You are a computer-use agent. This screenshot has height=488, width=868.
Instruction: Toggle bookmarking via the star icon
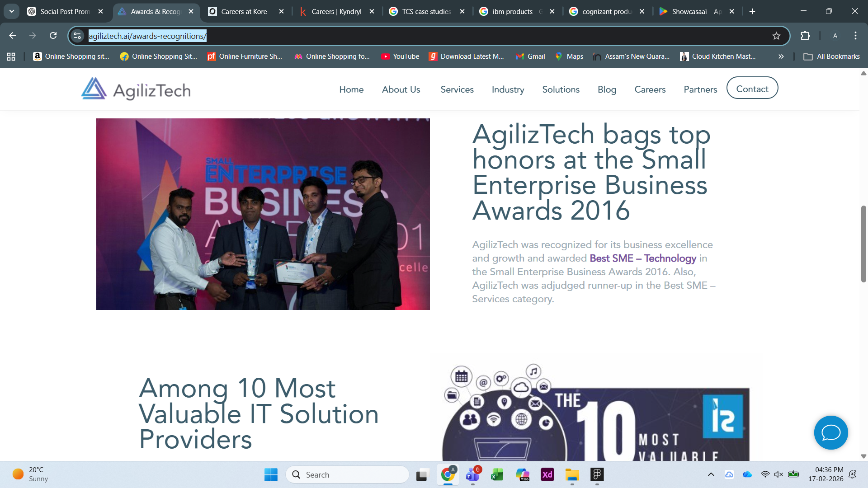776,35
